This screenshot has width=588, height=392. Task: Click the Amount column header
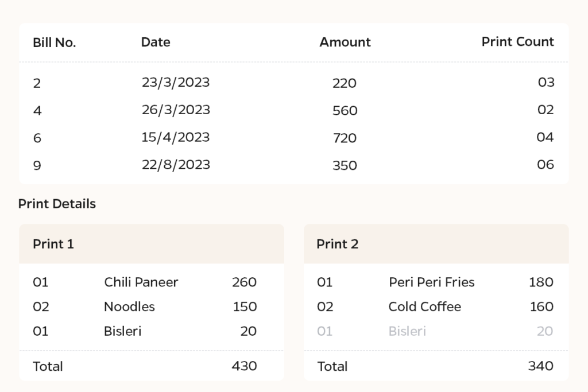(345, 42)
